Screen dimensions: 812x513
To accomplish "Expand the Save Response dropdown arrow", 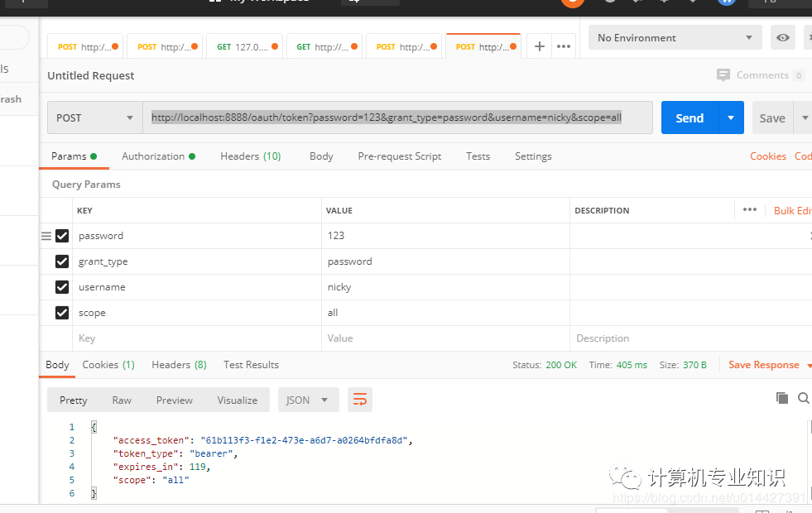I will pos(809,366).
